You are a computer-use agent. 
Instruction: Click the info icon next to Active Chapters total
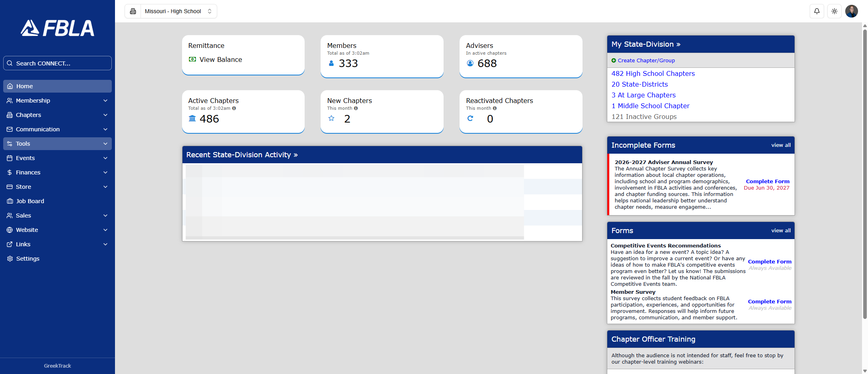(x=234, y=108)
